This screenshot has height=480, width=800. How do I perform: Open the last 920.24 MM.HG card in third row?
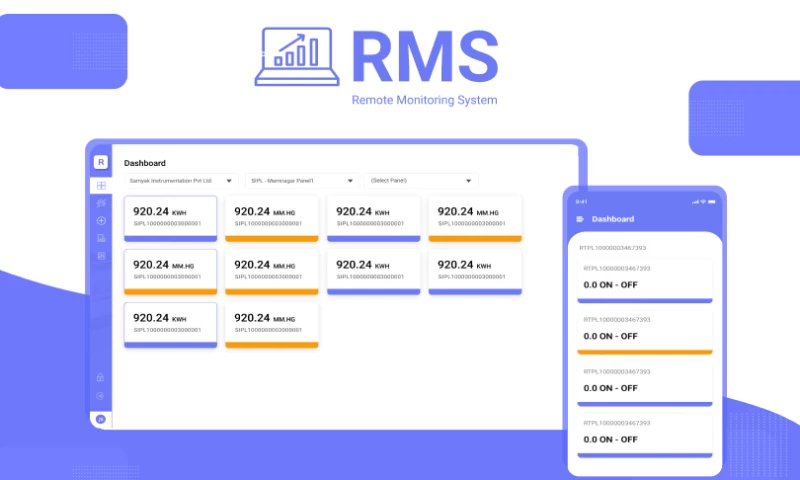point(271,324)
